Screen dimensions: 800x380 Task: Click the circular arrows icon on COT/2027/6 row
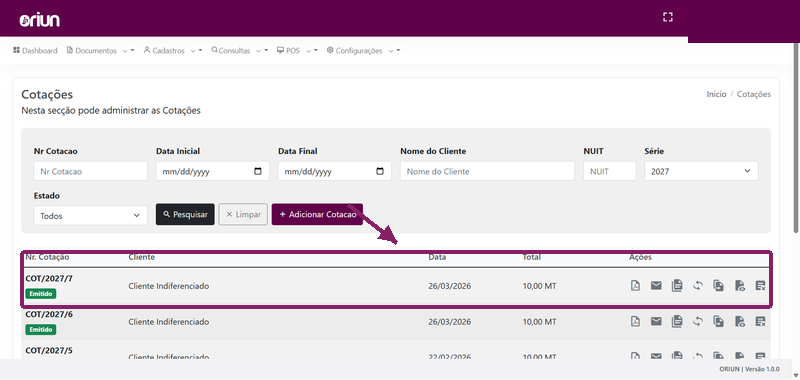(x=697, y=321)
